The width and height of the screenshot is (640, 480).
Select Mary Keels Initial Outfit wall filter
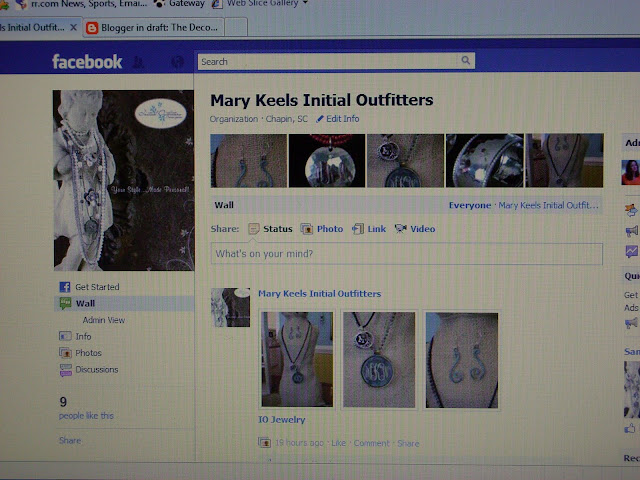click(x=549, y=205)
